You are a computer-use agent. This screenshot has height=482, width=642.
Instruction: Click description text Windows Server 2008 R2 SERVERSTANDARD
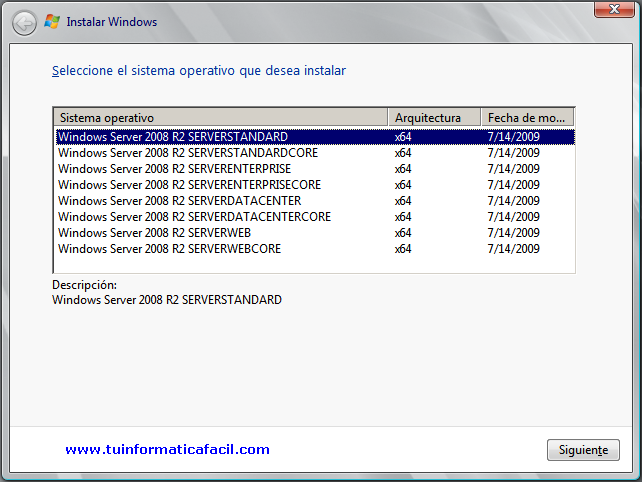pos(167,300)
